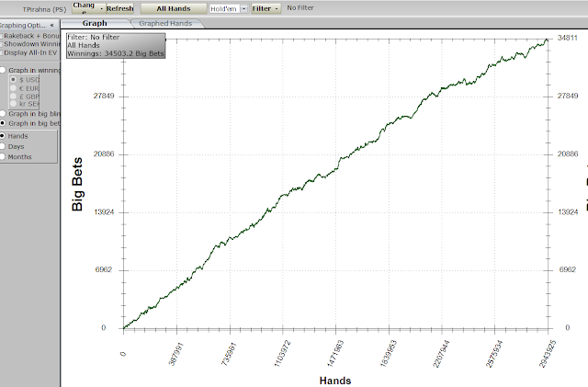The width and height of the screenshot is (588, 387).
Task: Click the left 6962 y-axis label
Action: point(104,270)
